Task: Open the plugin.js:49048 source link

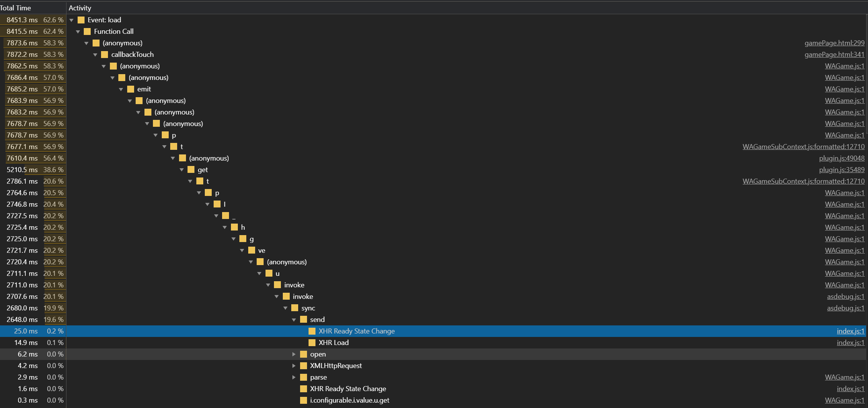Action: pos(842,158)
